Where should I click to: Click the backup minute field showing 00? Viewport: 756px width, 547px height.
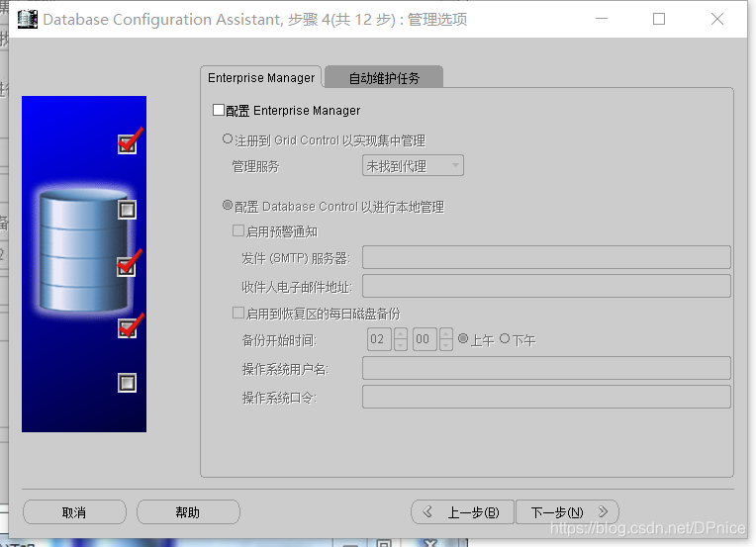point(425,339)
